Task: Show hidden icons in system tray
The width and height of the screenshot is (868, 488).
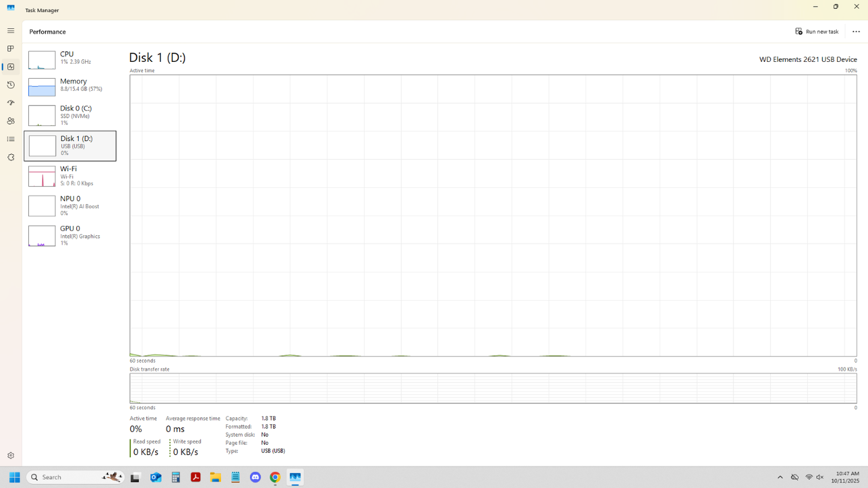Action: 780,477
